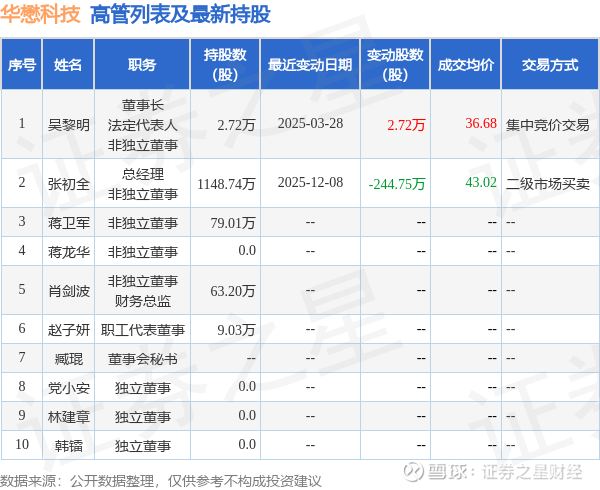This screenshot has width=600, height=490.
Task: Click the name 臧琨
Action: click(x=68, y=359)
